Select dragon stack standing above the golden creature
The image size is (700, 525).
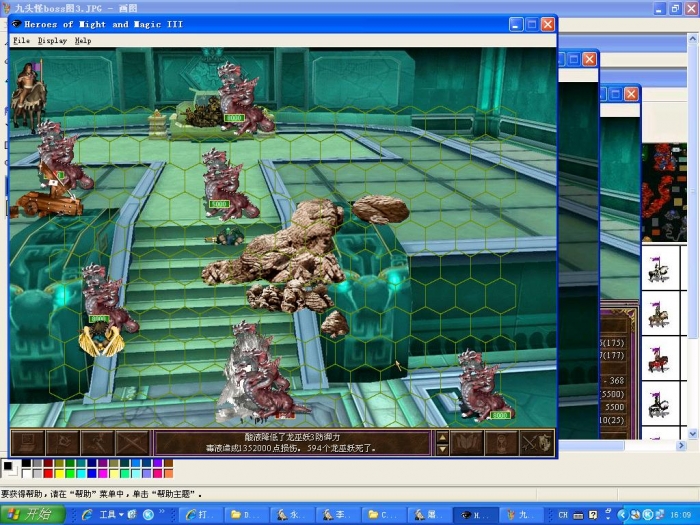[x=107, y=297]
